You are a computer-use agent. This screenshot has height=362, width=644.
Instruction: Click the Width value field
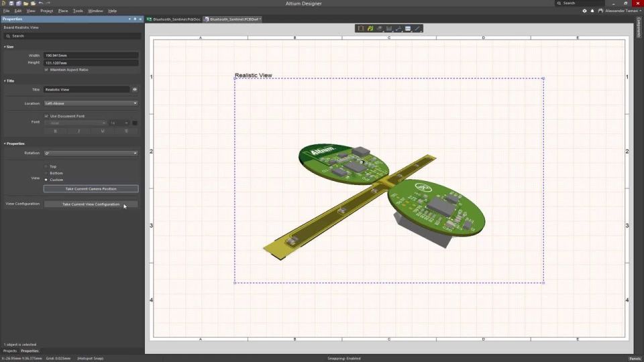(91, 56)
